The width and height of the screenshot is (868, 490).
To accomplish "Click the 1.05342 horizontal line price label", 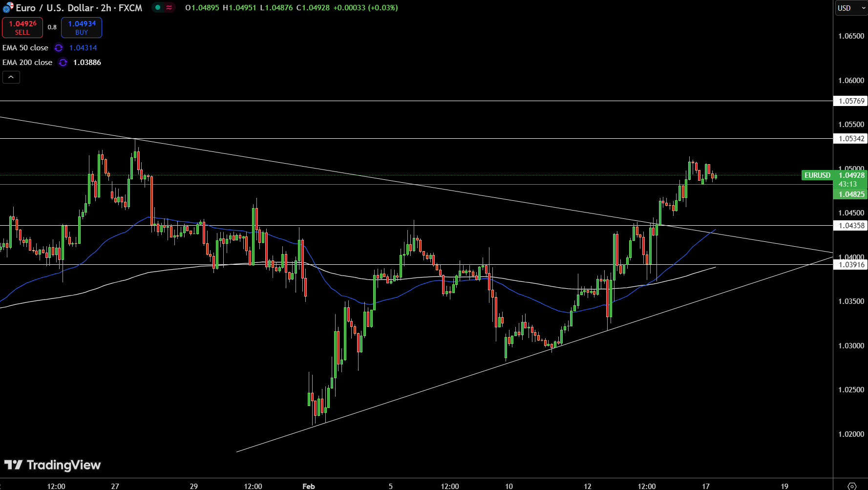I will tap(850, 139).
